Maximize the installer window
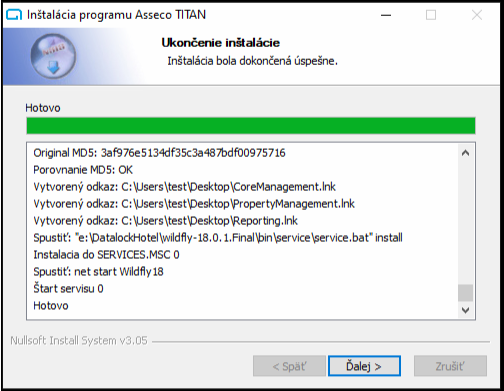The height and width of the screenshot is (391, 504). point(431,15)
